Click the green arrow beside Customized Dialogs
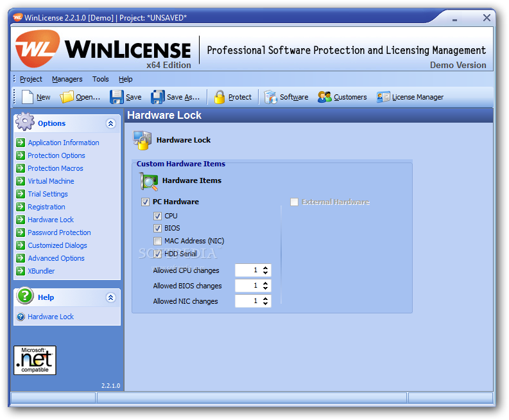This screenshot has height=420, width=509. point(21,245)
